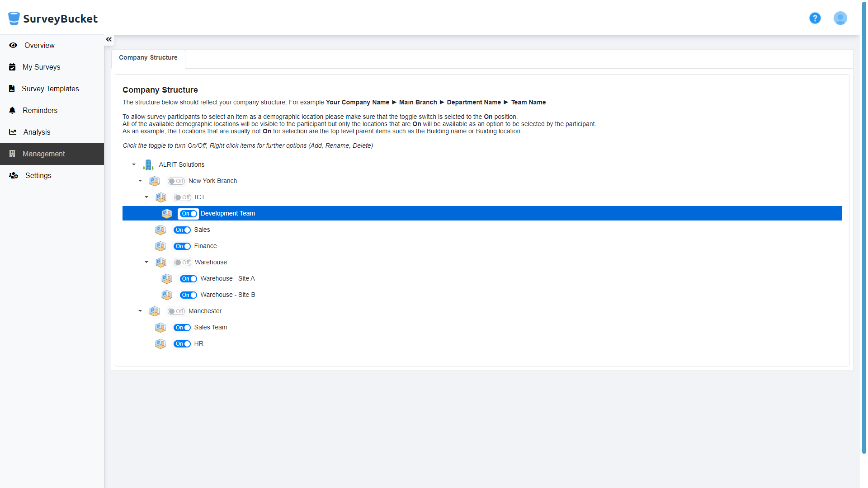This screenshot has height=488, width=868.
Task: Turn off the Sales toggle
Action: [x=182, y=230]
